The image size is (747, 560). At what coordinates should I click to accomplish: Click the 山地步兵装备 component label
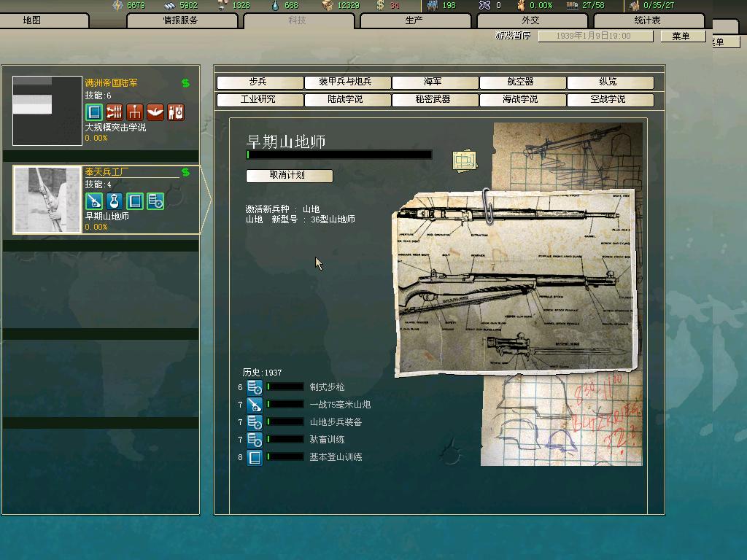336,422
